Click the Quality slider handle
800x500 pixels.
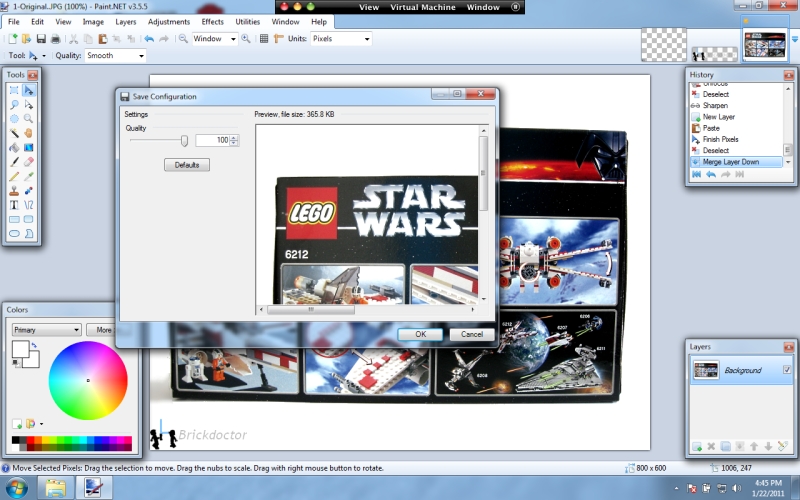(x=184, y=140)
